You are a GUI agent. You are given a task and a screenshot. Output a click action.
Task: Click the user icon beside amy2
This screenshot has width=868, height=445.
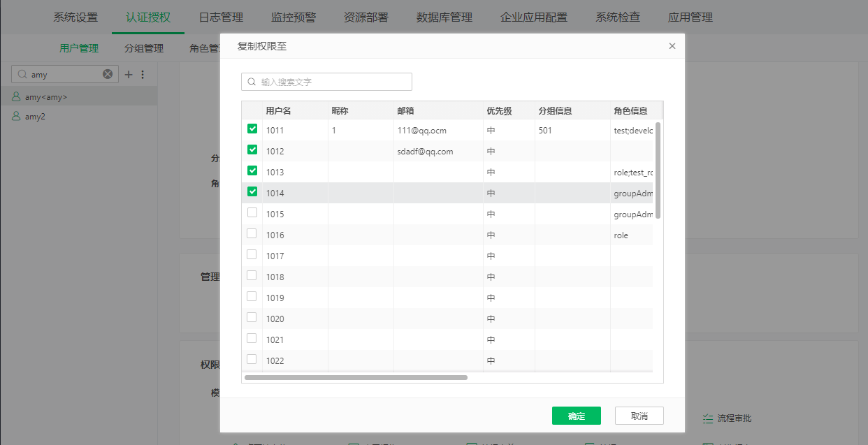click(16, 117)
